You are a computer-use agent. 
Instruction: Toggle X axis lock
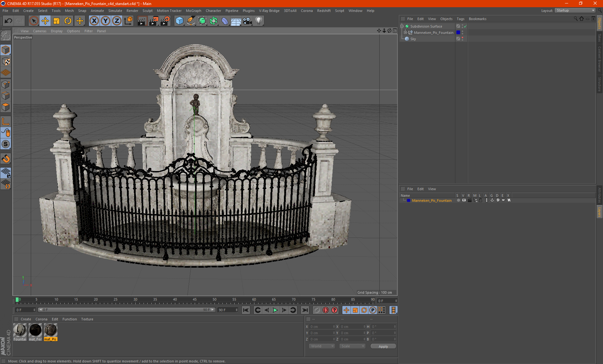(94, 21)
